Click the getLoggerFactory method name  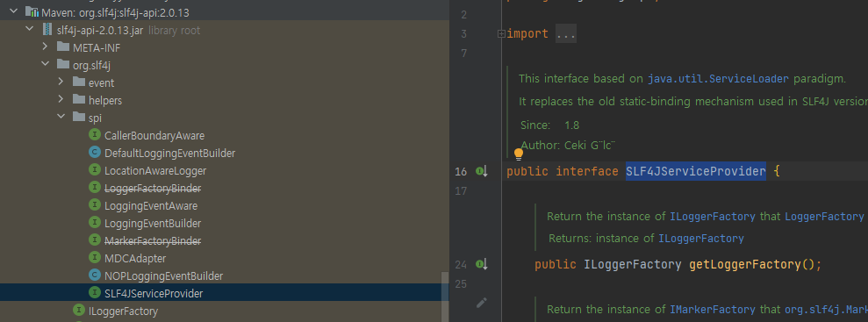click(745, 264)
